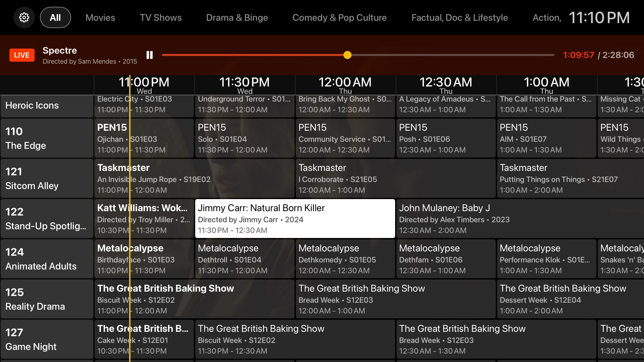Open Bring Back My Ghost program

[x=345, y=106]
